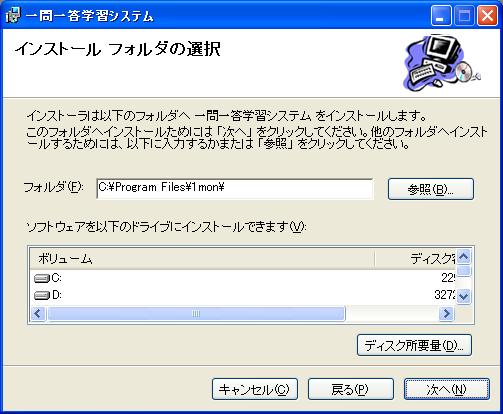Click the ディスク column header
The image size is (503, 414).
(415, 259)
